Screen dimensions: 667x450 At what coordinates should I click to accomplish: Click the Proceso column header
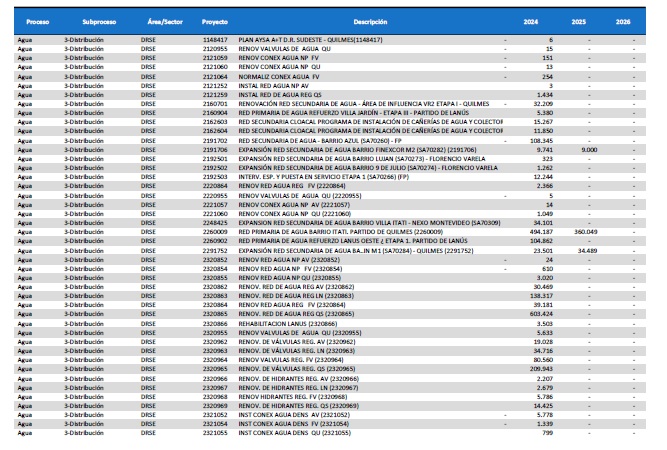pyautogui.click(x=39, y=20)
